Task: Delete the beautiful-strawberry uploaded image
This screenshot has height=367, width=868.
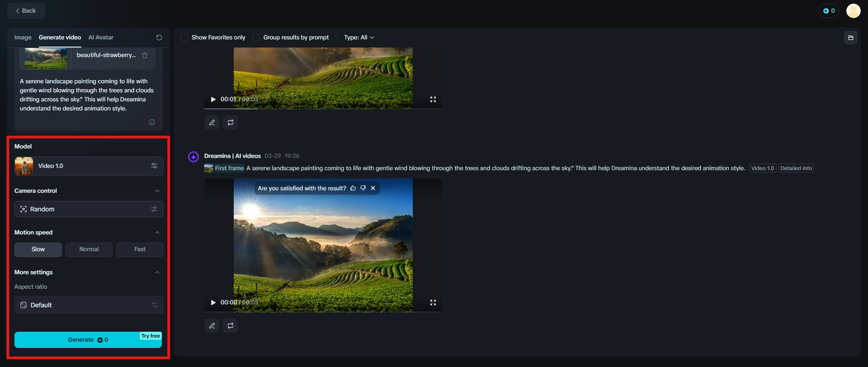Action: coord(145,55)
